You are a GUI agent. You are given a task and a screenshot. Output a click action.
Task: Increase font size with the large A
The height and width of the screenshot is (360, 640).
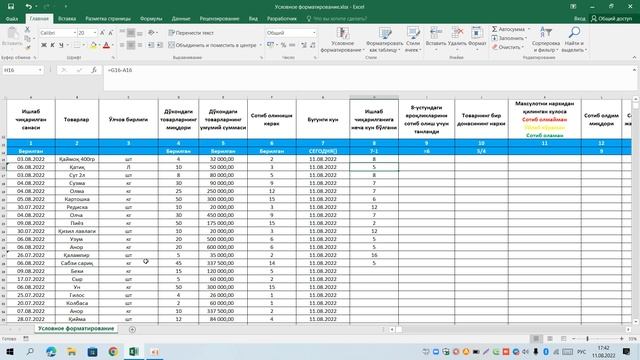[102, 33]
